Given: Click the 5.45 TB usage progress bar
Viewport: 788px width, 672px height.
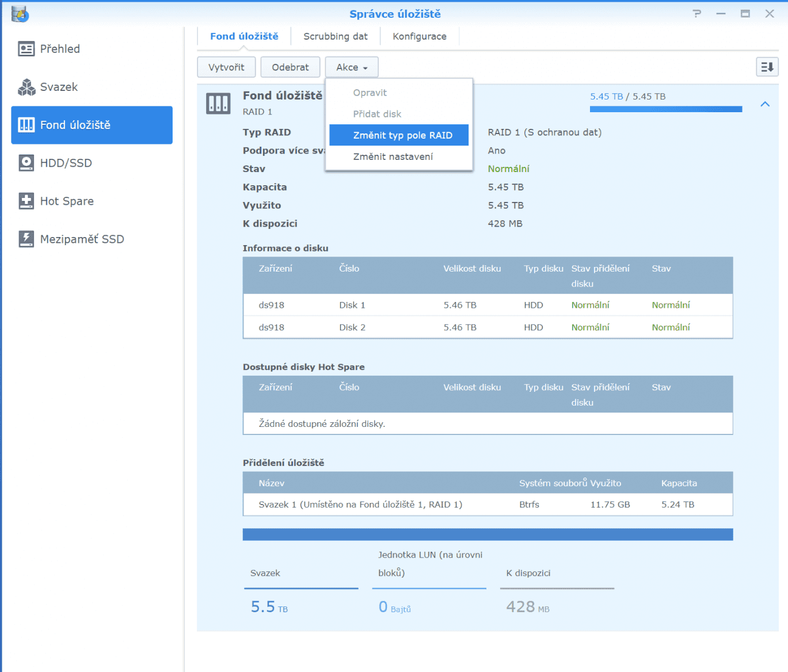Looking at the screenshot, I should (x=666, y=109).
